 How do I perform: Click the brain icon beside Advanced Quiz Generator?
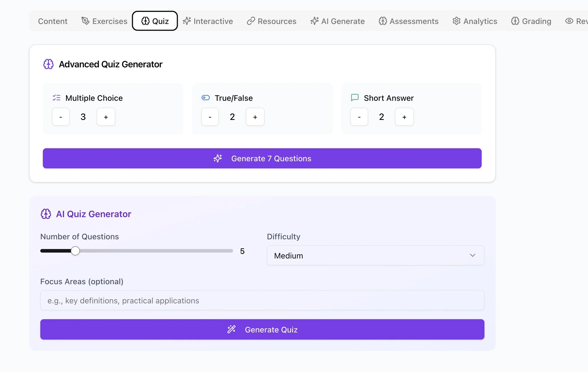[x=48, y=64]
